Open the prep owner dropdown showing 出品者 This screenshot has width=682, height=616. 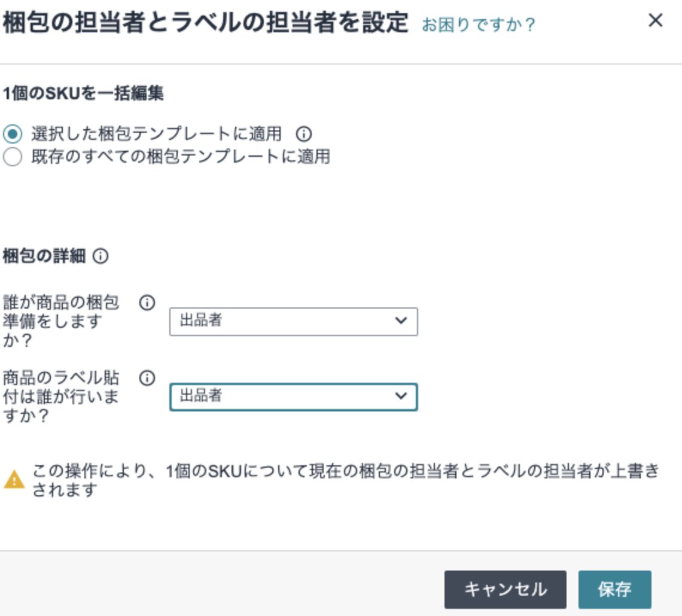coord(294,322)
